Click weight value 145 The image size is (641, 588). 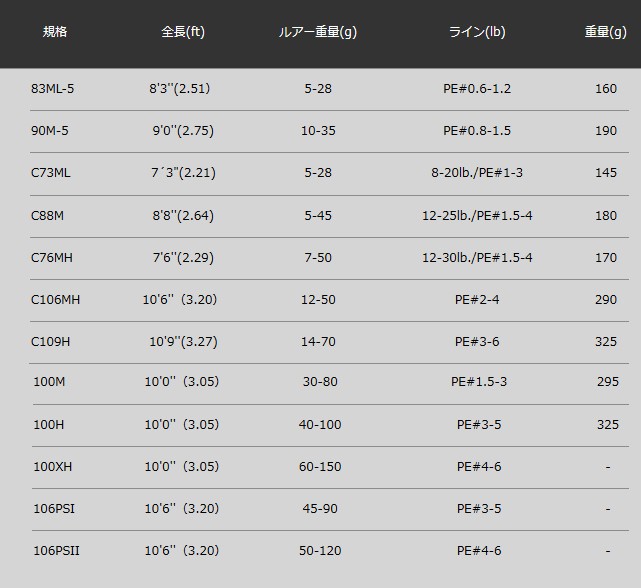coord(606,173)
